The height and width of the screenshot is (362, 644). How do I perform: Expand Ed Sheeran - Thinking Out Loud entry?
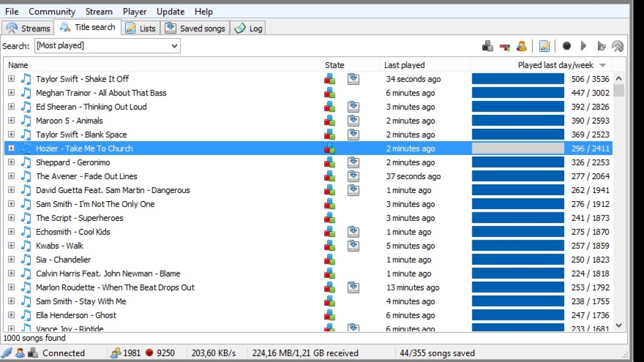pyautogui.click(x=11, y=107)
